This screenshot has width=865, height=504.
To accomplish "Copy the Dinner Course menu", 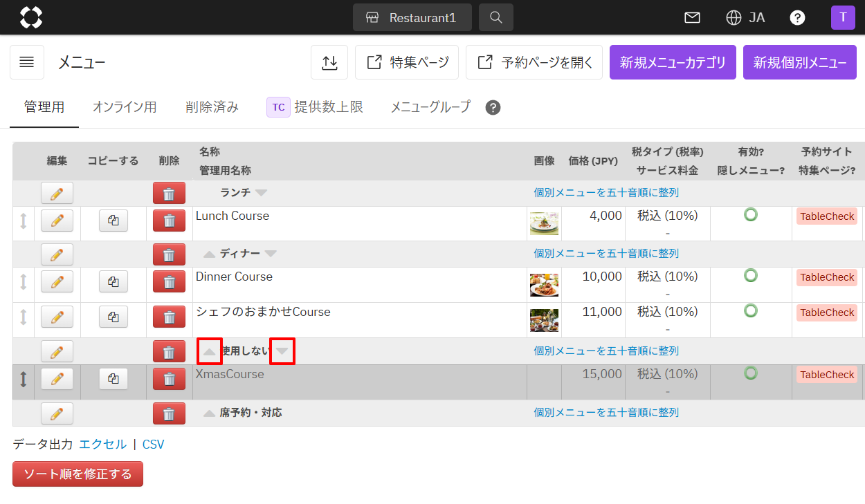I will tap(113, 281).
